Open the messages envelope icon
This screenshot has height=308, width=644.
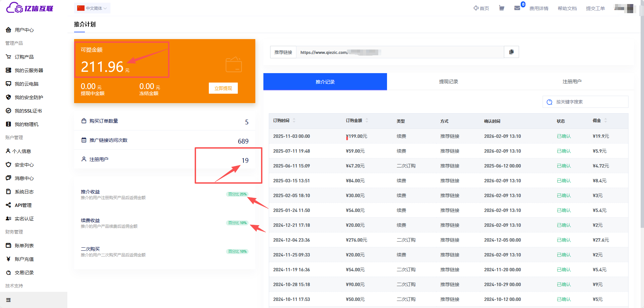[x=517, y=8]
